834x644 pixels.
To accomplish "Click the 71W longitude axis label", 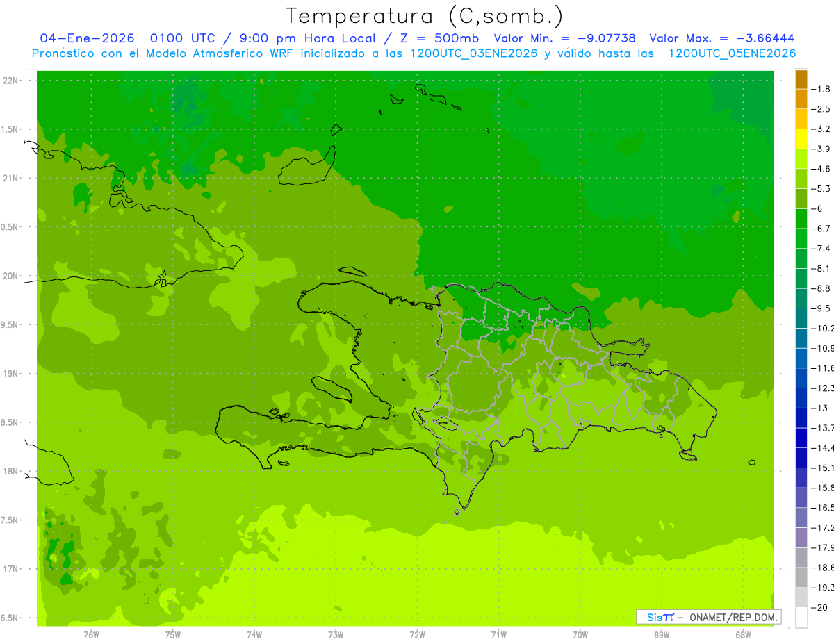I will point(498,634).
